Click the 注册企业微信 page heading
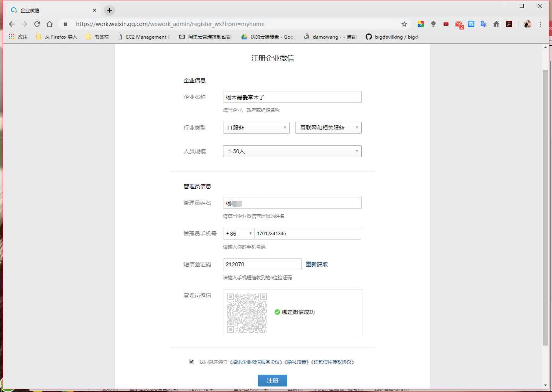 point(273,58)
